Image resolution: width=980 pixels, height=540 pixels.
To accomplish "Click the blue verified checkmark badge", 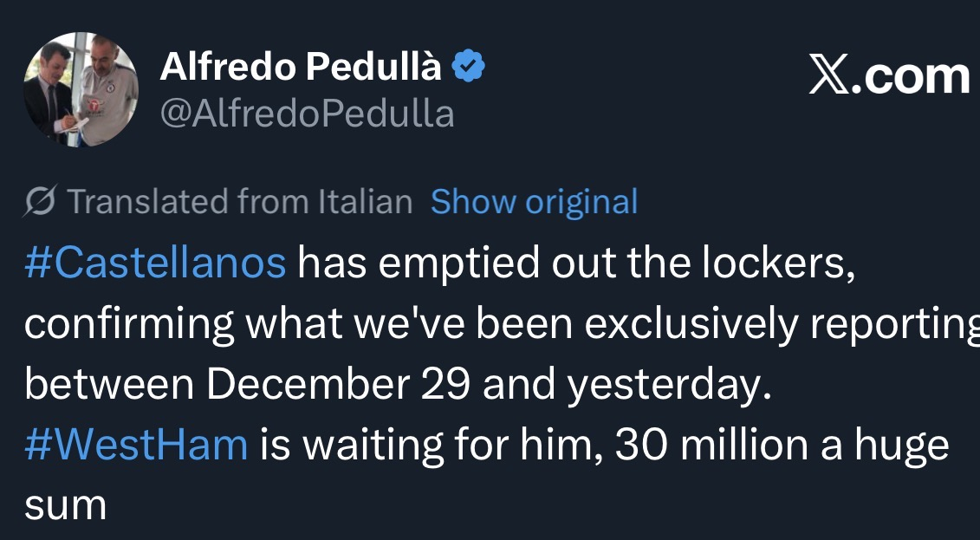I will (469, 68).
